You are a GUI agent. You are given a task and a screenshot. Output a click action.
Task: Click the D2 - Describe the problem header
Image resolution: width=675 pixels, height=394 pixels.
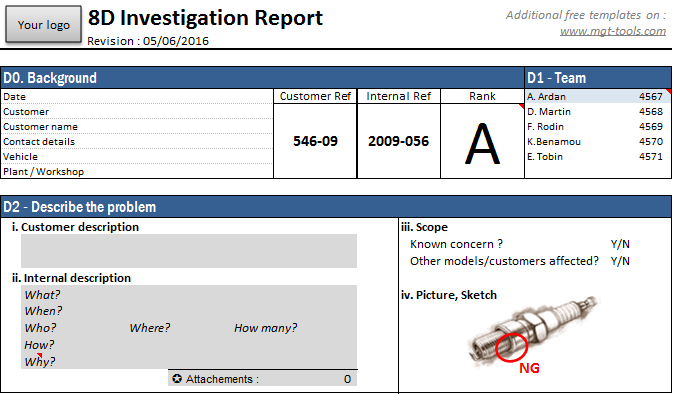tap(336, 207)
